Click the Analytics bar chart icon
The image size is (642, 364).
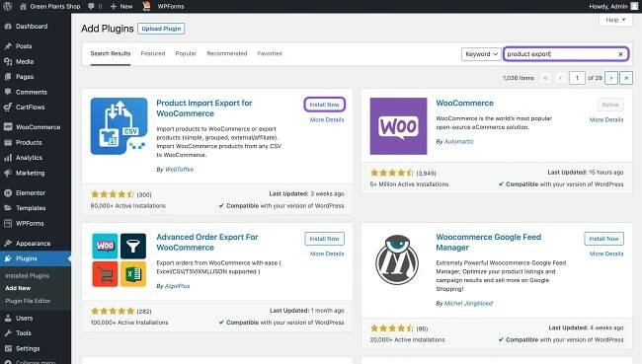tap(8, 158)
